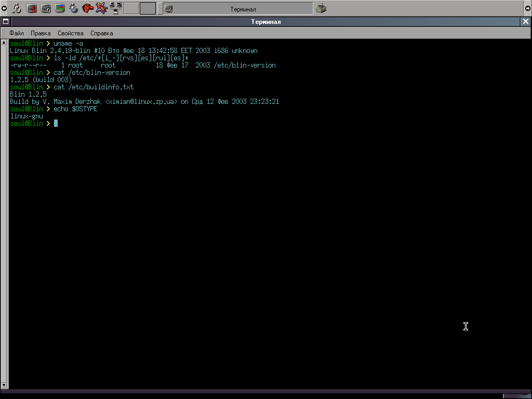The width and height of the screenshot is (532, 399).
Task: Switch to the first desktop in pager
Action: 131,8
